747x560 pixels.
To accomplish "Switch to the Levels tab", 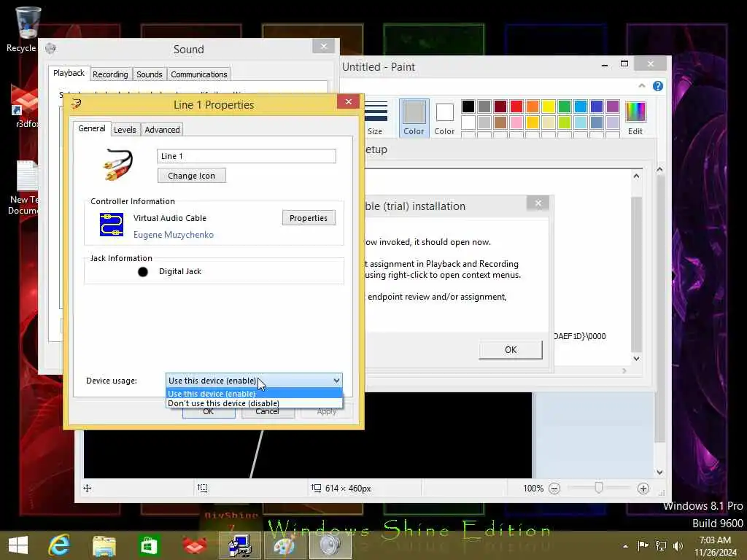I will click(x=125, y=130).
